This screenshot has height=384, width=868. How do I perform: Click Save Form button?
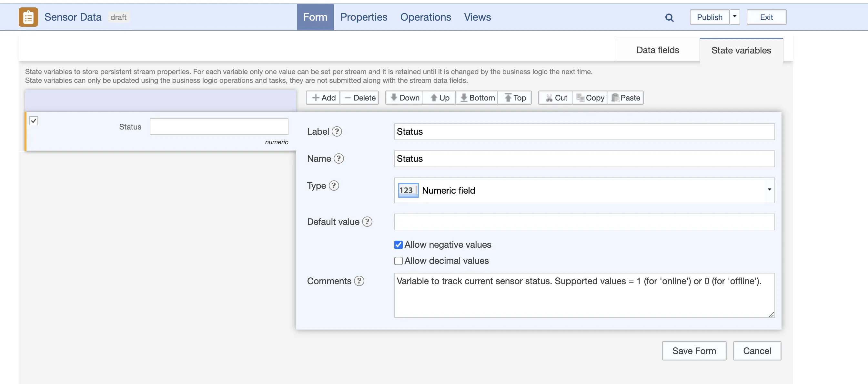coord(694,351)
